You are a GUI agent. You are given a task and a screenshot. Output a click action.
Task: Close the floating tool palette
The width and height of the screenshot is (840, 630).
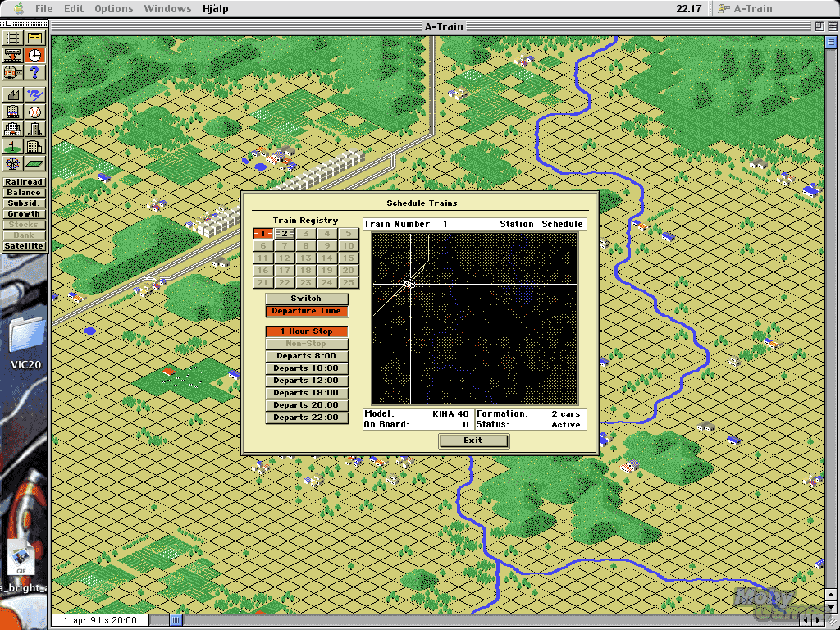tap(8, 24)
